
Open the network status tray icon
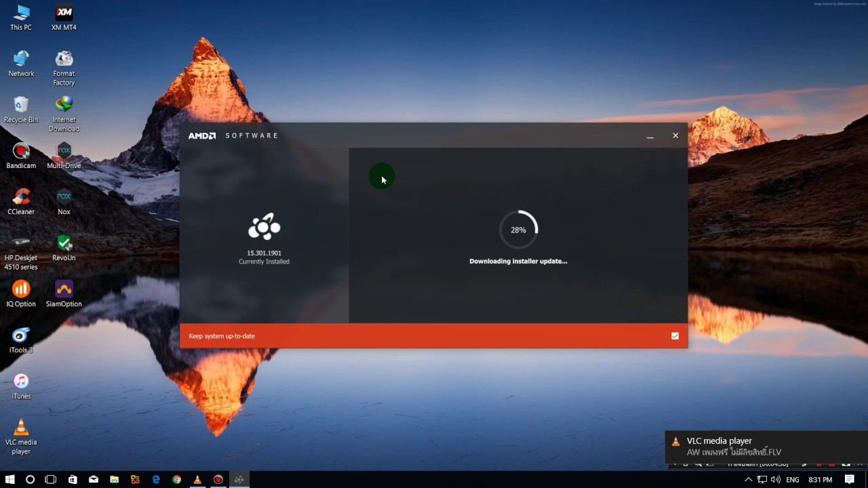pos(762,479)
